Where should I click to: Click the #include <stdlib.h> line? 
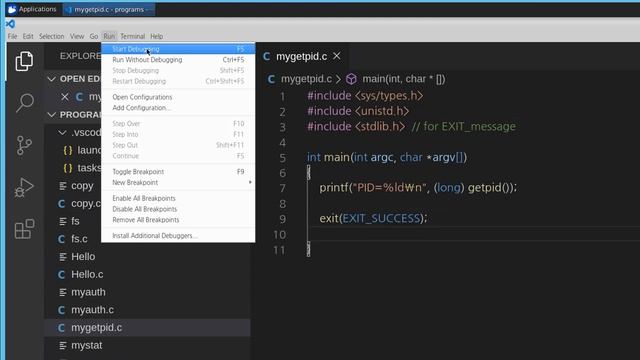411,127
